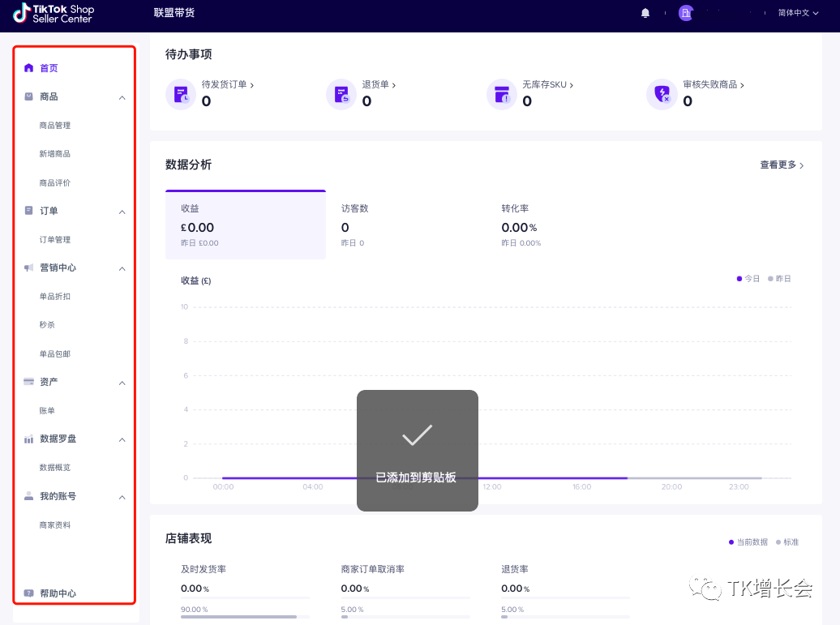Select the 首页 home icon in sidebar
Image resolution: width=840 pixels, height=625 pixels.
click(x=28, y=68)
